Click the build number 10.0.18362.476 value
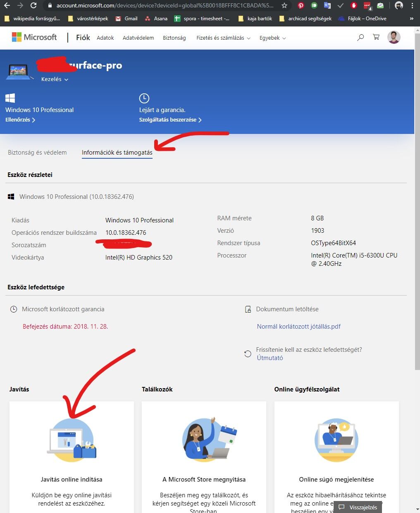 pyautogui.click(x=126, y=233)
